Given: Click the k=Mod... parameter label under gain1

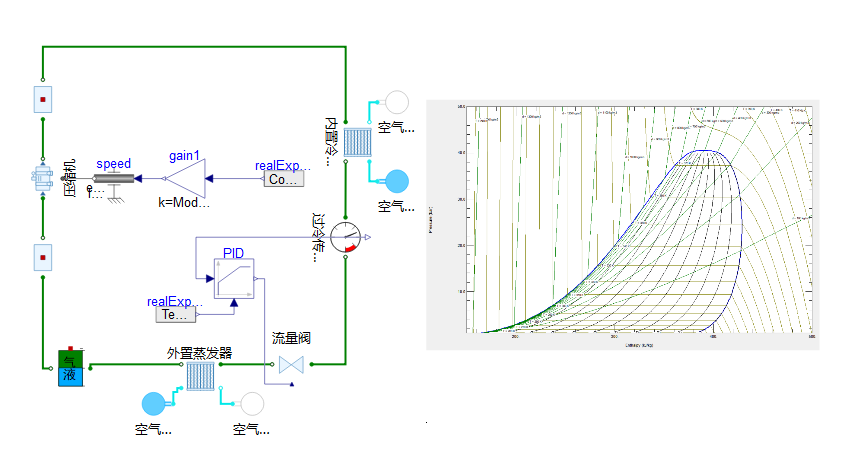Looking at the screenshot, I should [x=184, y=202].
